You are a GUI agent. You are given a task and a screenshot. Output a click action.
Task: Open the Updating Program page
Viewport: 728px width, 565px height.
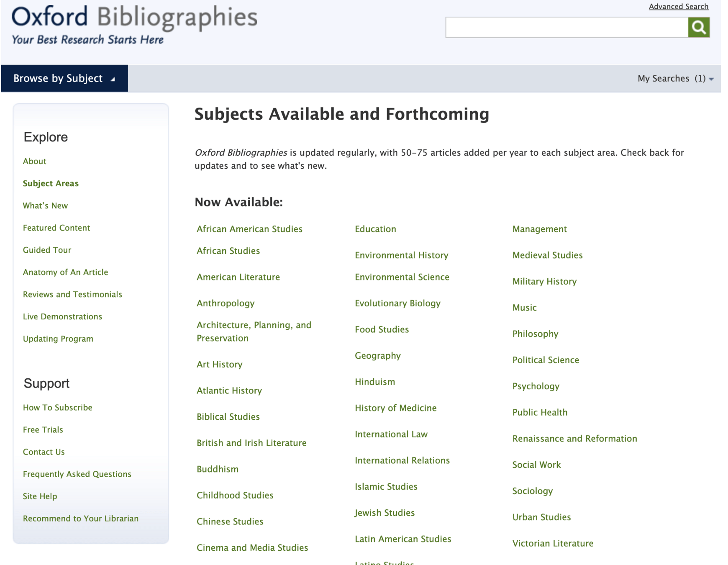[58, 339]
